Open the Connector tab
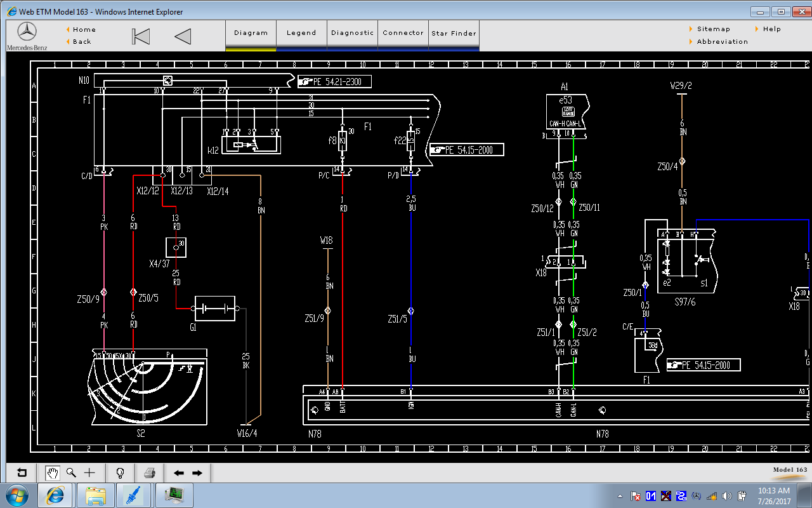The image size is (812, 508). click(x=403, y=33)
